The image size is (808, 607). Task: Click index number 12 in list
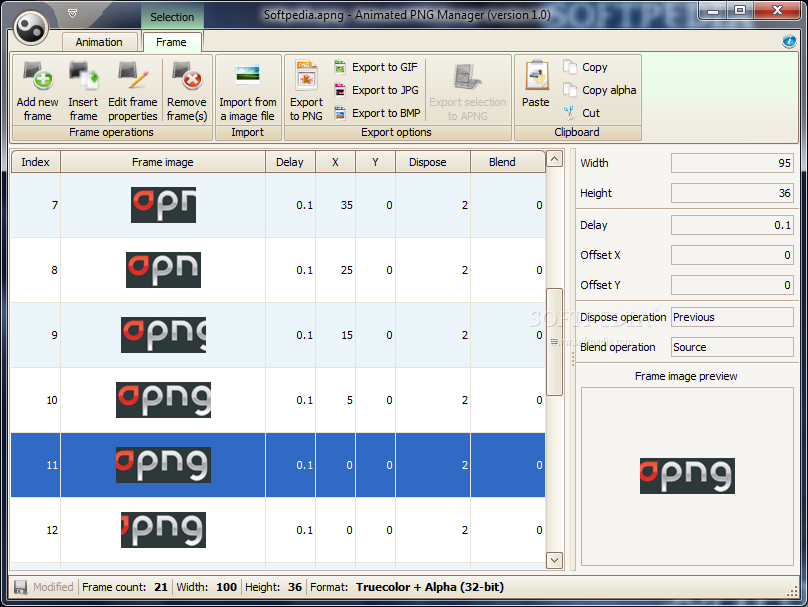coord(52,530)
